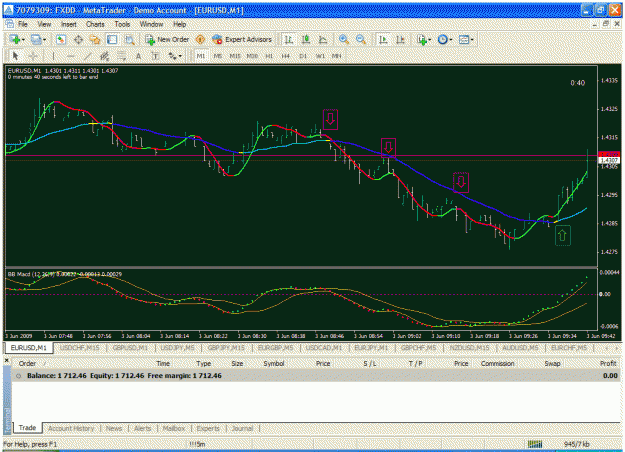Select the Equidistant Channel tool
This screenshot has height=452, width=625.
(104, 56)
